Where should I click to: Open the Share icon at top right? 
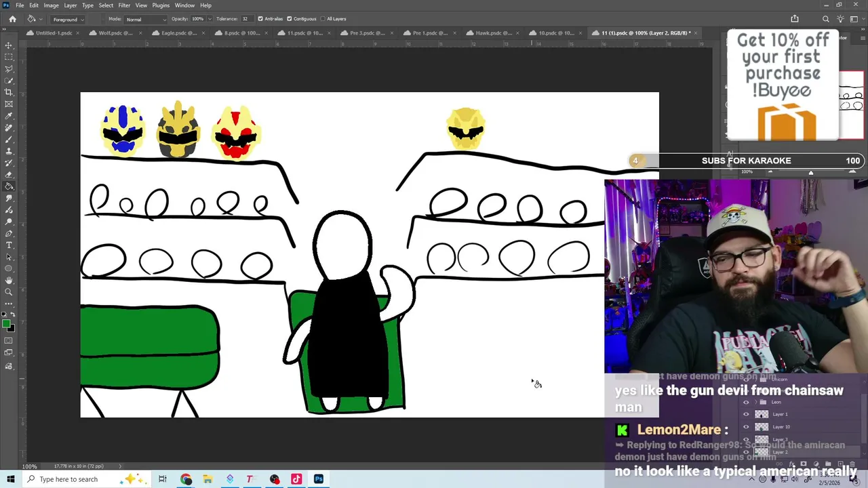tap(795, 19)
